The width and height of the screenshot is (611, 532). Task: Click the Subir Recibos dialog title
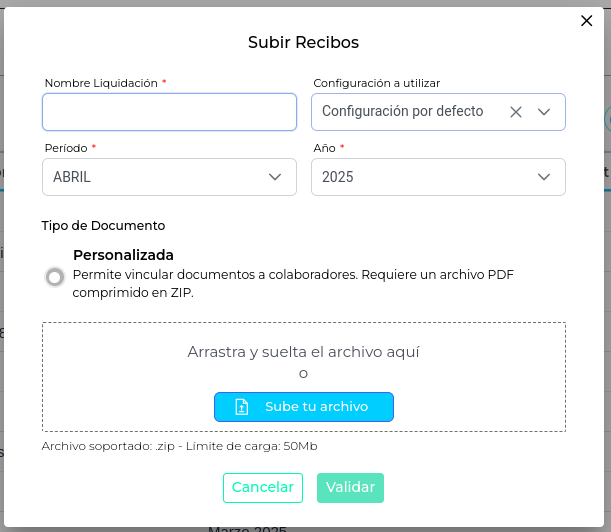tap(303, 42)
